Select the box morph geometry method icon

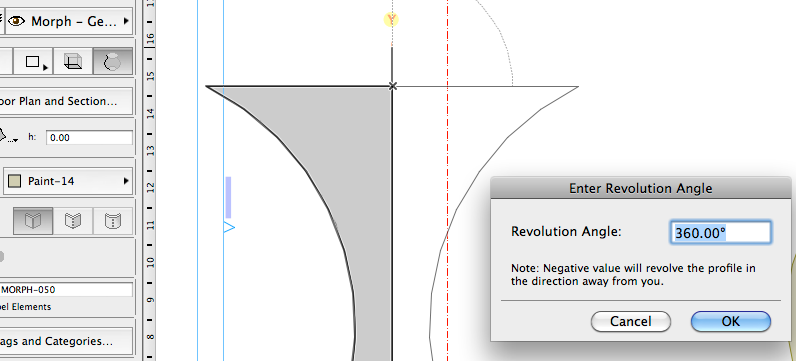(73, 62)
